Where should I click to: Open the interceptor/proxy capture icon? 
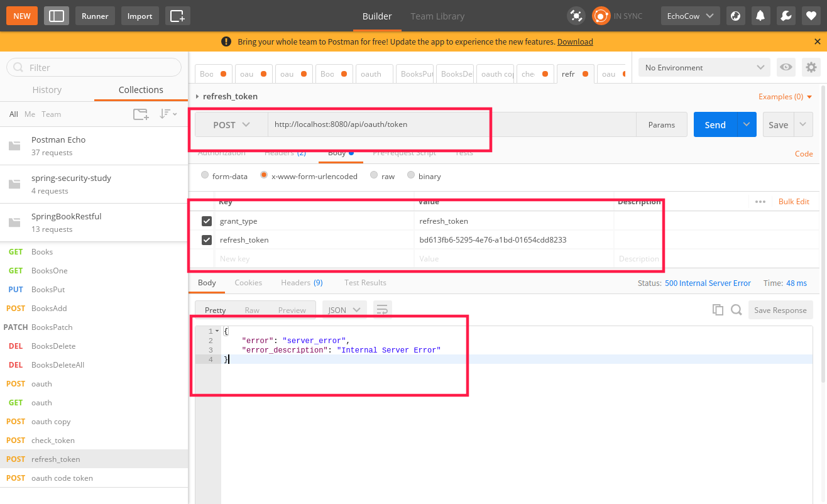point(576,16)
